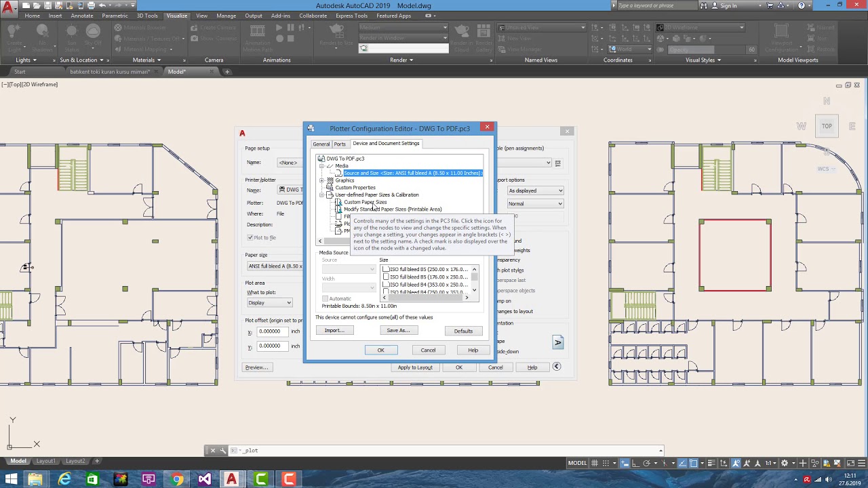Switch to the batikent toki kuran kursu mimari document tab

(x=110, y=72)
